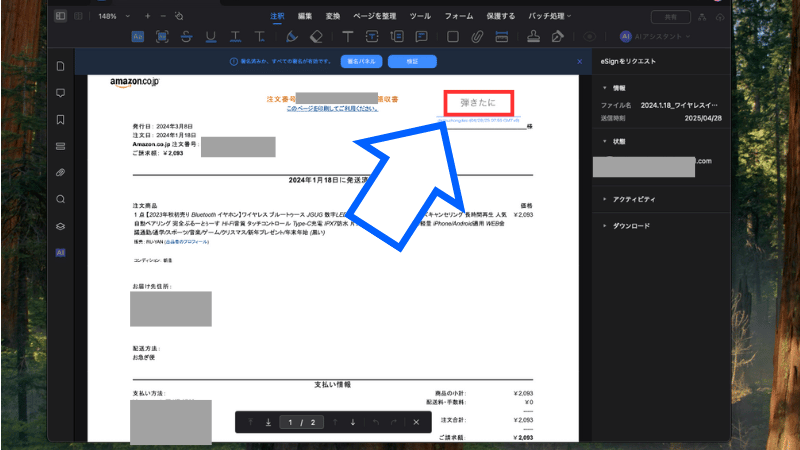Select the typewriter text tool
The width and height of the screenshot is (800, 450).
[347, 36]
